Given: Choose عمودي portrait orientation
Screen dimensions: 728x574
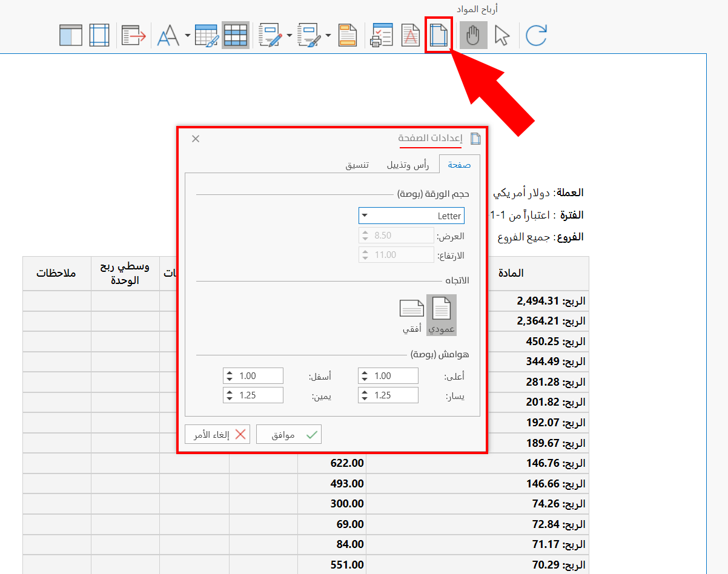Looking at the screenshot, I should click(x=442, y=315).
